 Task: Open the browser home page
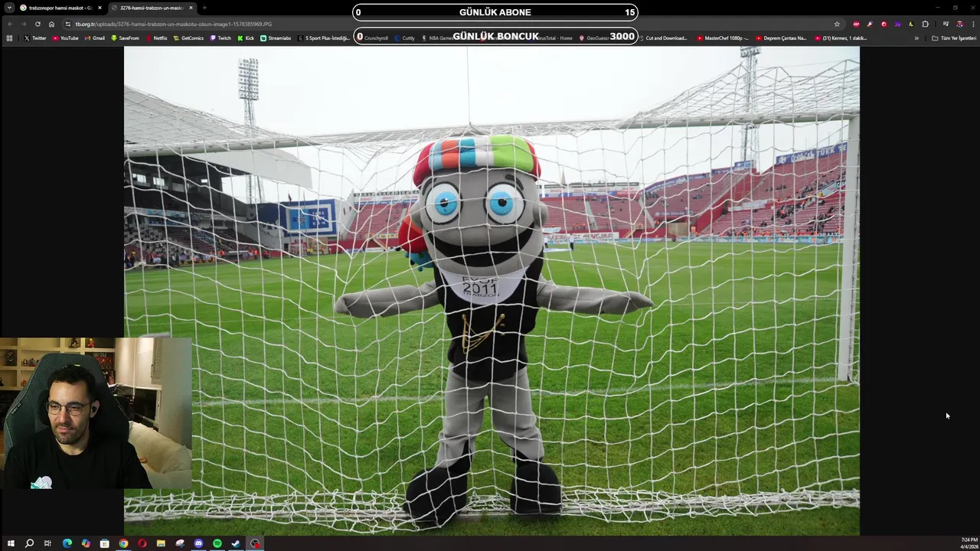click(51, 24)
